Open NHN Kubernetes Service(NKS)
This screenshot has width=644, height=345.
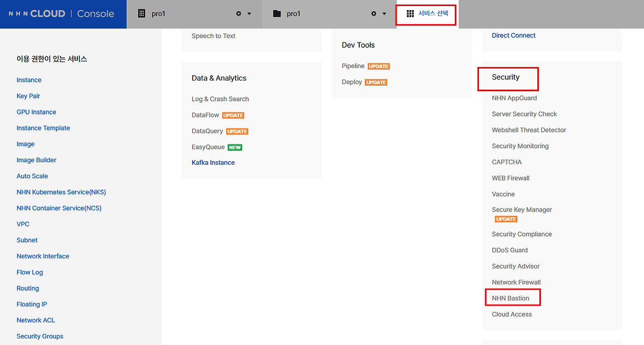pyautogui.click(x=61, y=192)
